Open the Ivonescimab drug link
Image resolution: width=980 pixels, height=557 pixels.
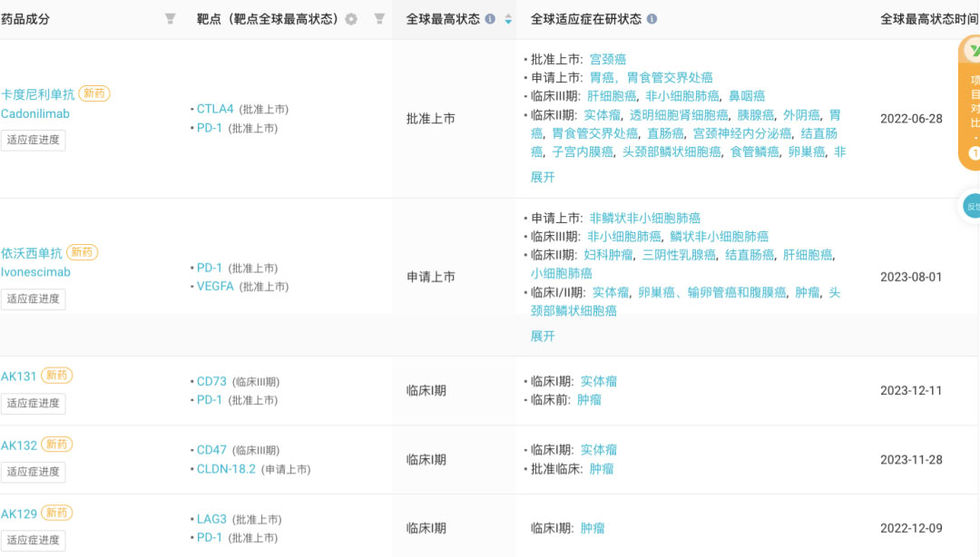point(35,272)
